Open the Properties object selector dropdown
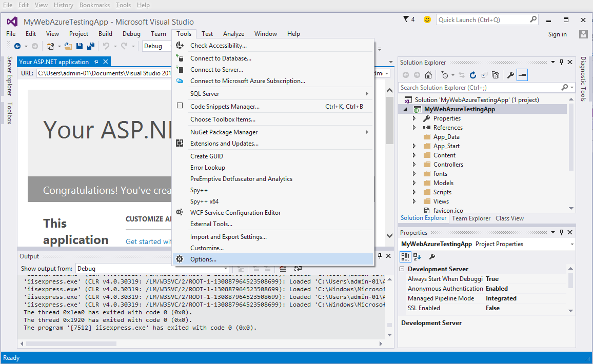This screenshot has height=364, width=593. 572,244
